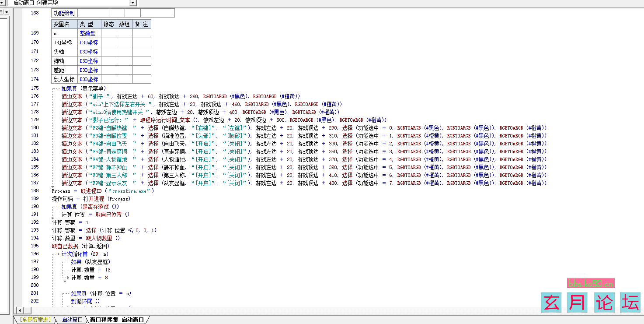Toggle the 静态 cell for variable n
The width and height of the screenshot is (644, 324).
109,33
